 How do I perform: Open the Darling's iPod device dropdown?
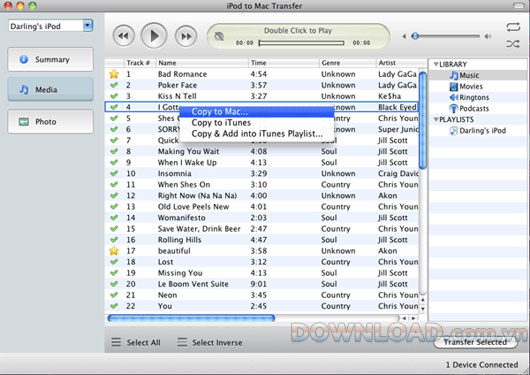88,26
